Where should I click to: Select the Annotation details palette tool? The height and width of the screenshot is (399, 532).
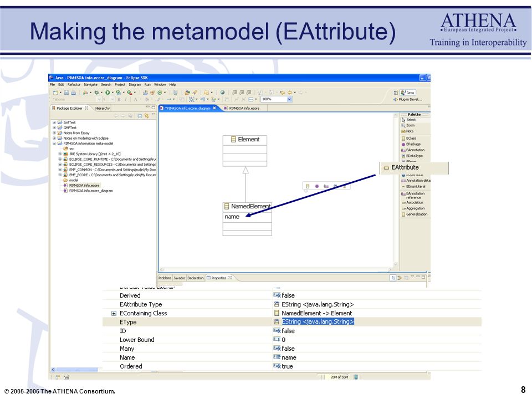[x=416, y=181]
